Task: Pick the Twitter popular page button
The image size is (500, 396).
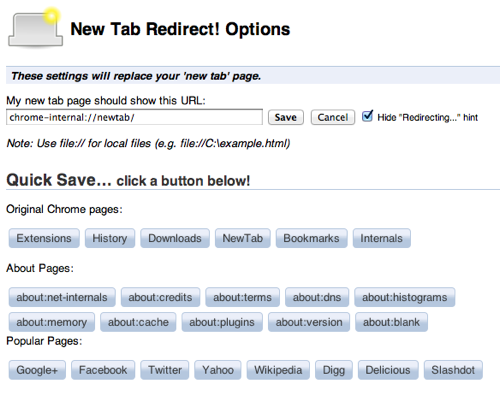Action: [x=165, y=370]
